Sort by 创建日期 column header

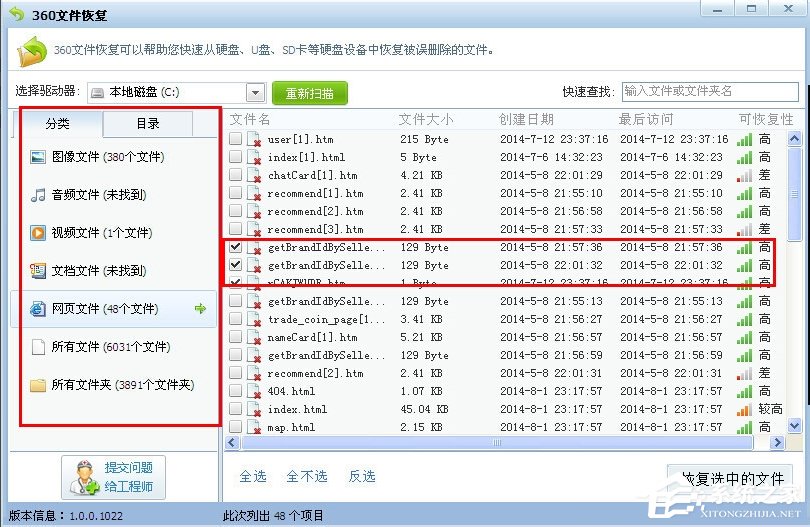526,120
